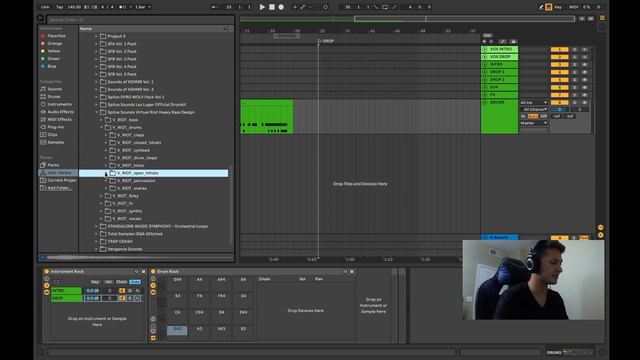Image resolution: width=640 pixels, height=360 pixels.
Task: Set DRUMS monitoring to Auto
Action: pyautogui.click(x=533, y=116)
